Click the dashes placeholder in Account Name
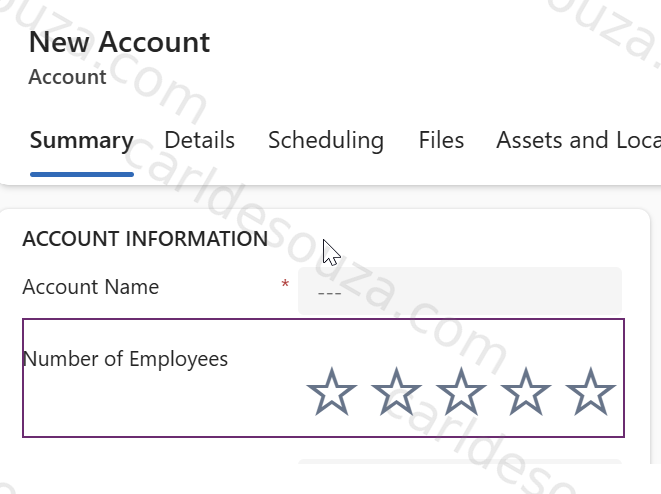The height and width of the screenshot is (494, 661). 329,293
